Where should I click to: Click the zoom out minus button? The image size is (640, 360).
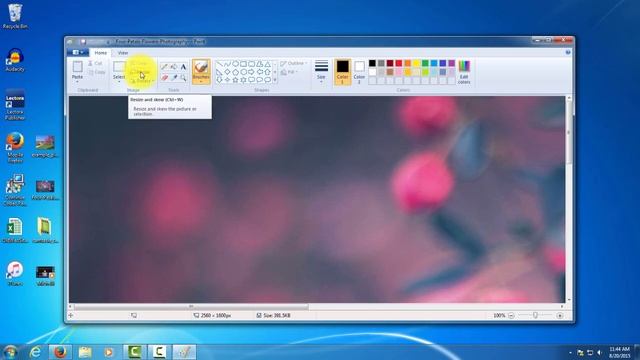click(x=511, y=316)
